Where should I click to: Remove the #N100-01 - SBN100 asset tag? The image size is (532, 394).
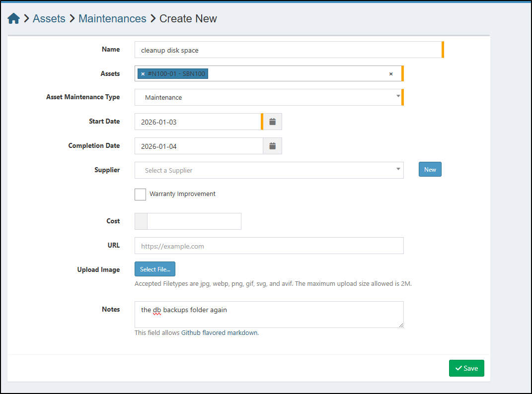click(x=143, y=74)
